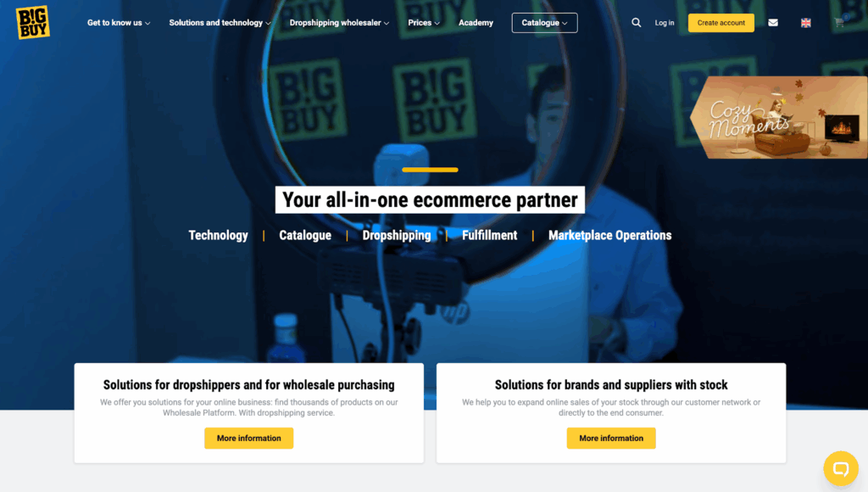Click the Create account button
Screen dimensions: 868x492
pos(721,23)
